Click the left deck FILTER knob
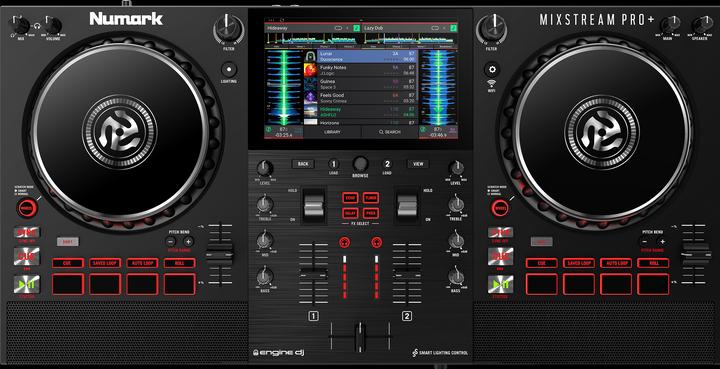This screenshot has height=369, width=720. (x=229, y=29)
